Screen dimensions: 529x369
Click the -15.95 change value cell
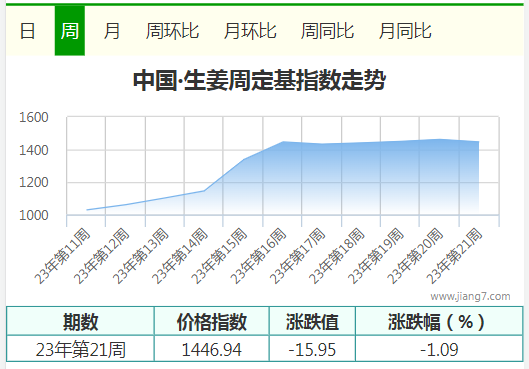click(312, 349)
